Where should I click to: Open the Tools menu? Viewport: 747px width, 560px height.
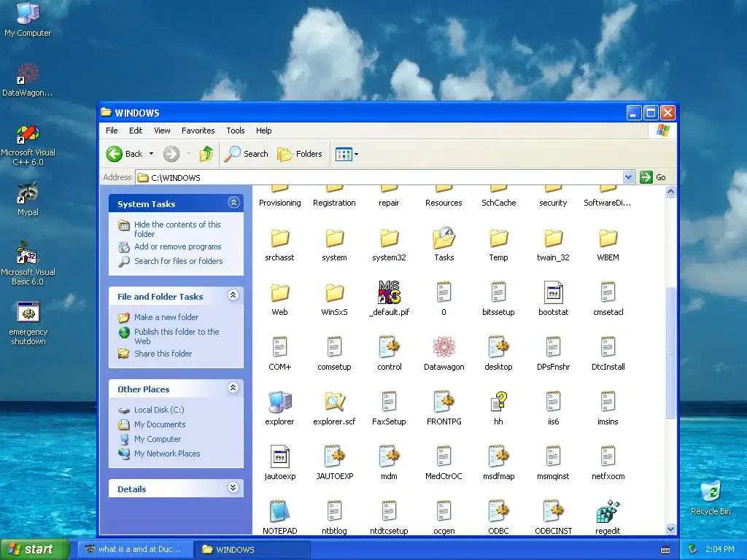coord(236,131)
